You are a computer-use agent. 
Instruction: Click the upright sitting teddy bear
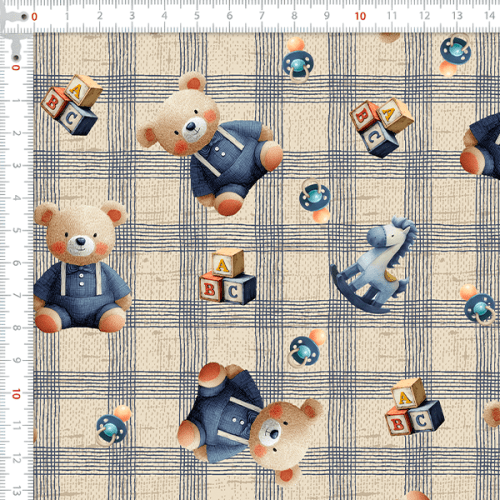tap(81, 267)
